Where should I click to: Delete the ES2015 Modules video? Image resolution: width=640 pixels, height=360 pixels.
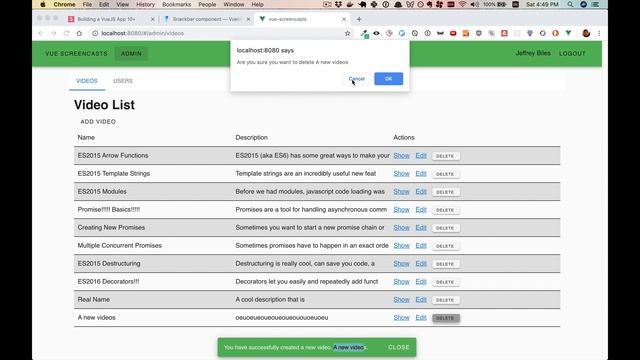click(x=445, y=192)
